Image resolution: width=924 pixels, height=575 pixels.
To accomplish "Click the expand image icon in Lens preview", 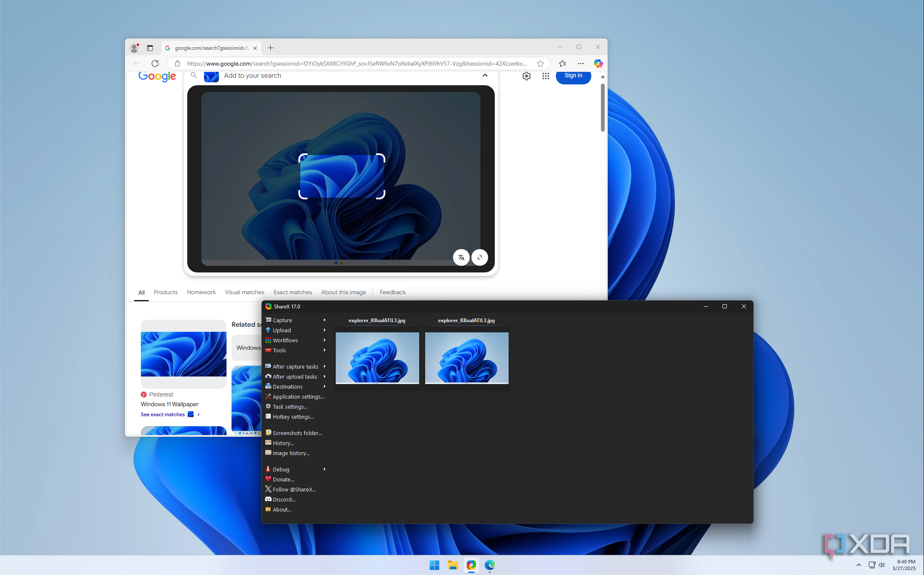I will point(480,257).
